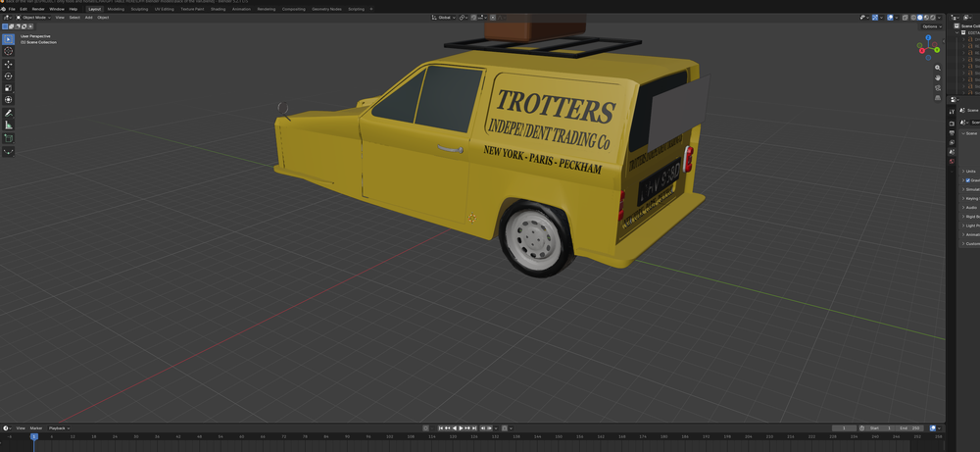980x452 pixels.
Task: Toggle the camera view icon
Action: tap(938, 87)
